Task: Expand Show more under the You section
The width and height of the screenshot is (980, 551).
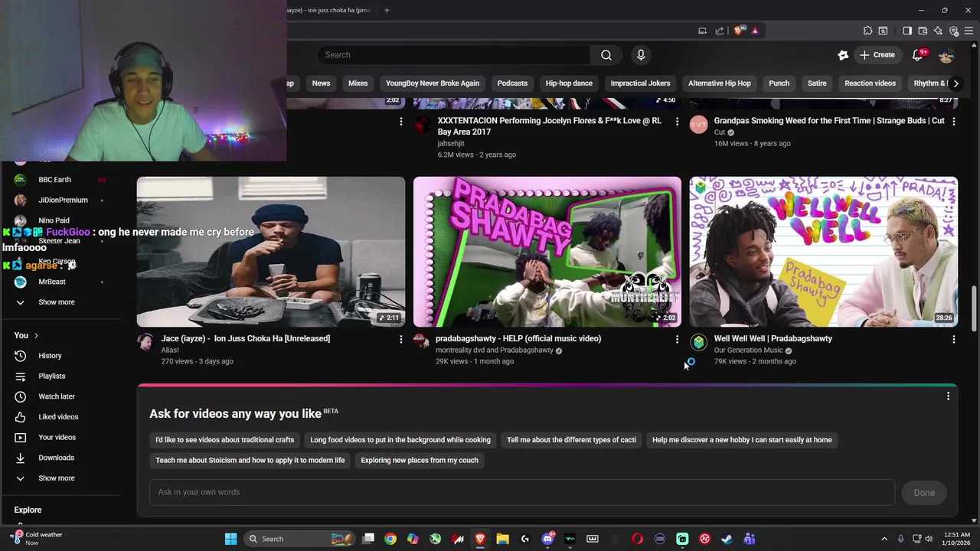Action: point(61,478)
